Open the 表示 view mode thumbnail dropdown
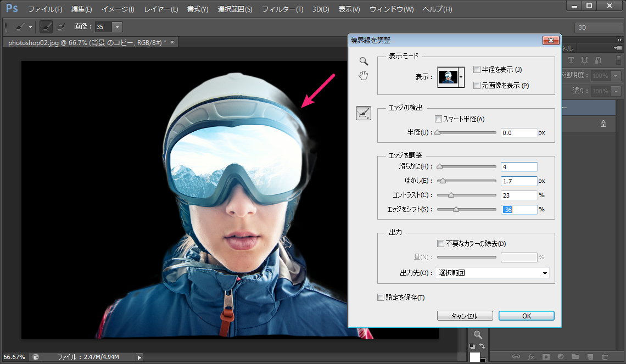Viewport: 626px width, 364px height. coord(461,77)
